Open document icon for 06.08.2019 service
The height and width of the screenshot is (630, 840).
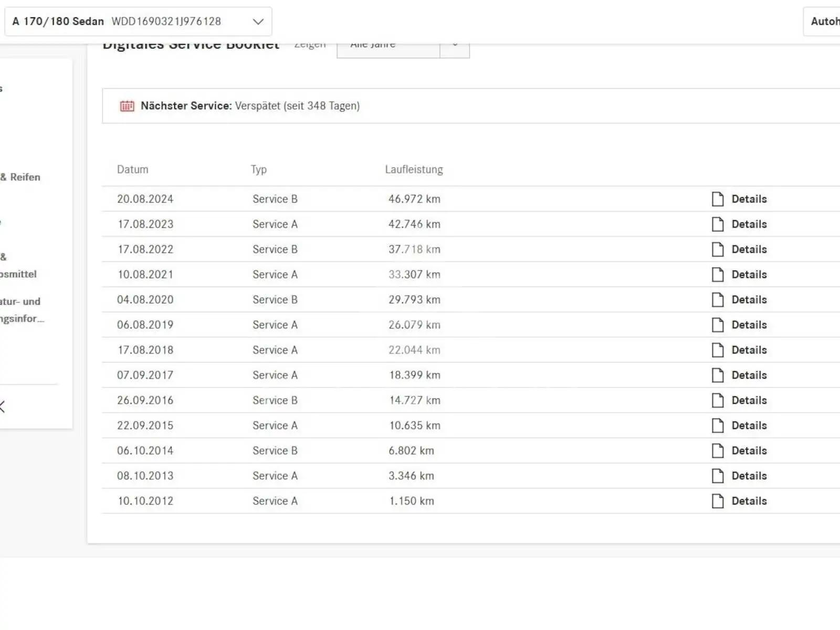point(718,325)
